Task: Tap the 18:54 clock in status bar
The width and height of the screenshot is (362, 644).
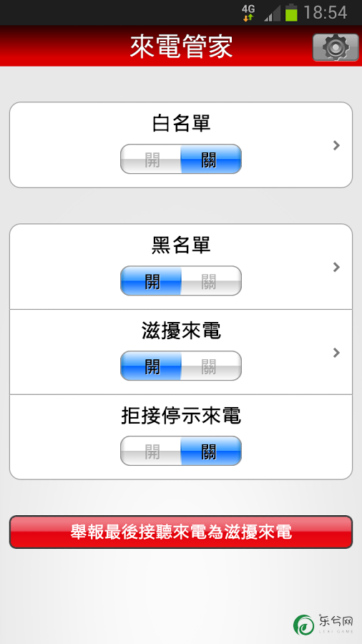Action: click(x=326, y=13)
